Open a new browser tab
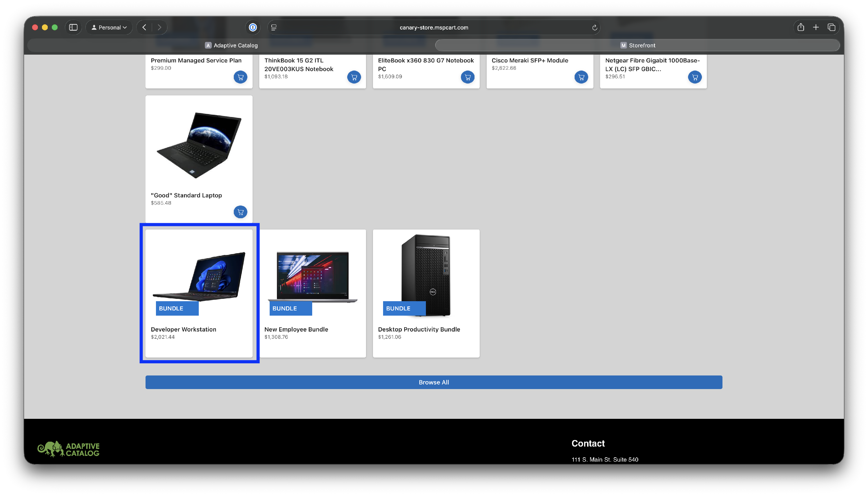Screen dimensions: 868x496 [816, 27]
